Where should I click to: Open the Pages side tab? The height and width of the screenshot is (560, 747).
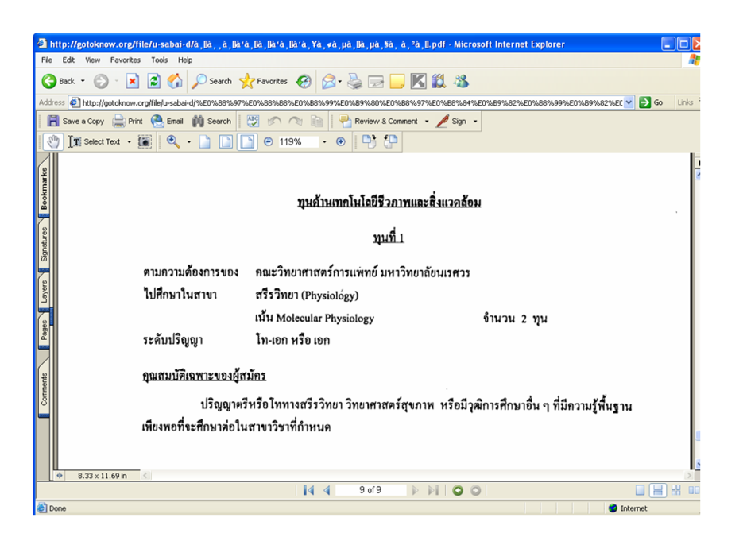pyautogui.click(x=44, y=330)
